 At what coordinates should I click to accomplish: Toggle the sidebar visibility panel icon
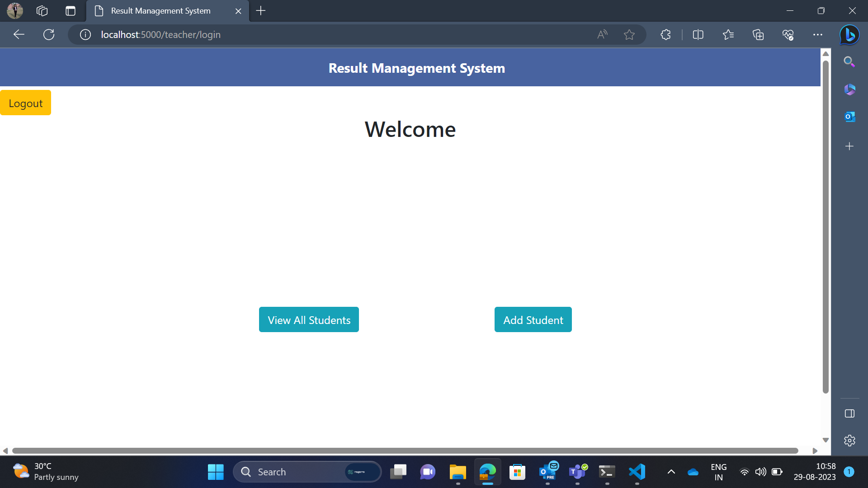[x=849, y=413]
